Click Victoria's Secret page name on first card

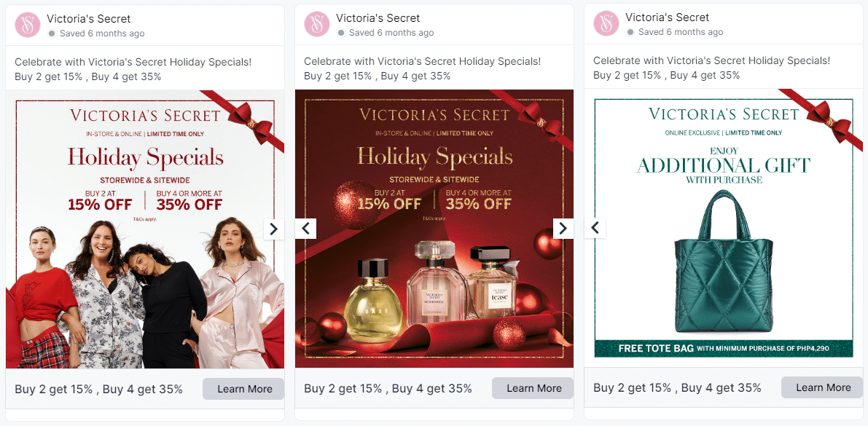click(x=89, y=18)
